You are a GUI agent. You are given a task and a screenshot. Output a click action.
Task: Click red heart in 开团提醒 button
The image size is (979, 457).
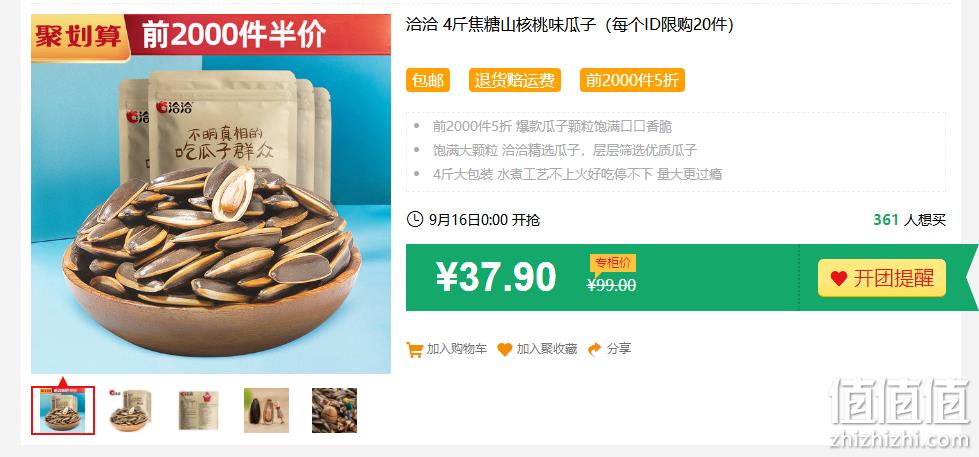[x=839, y=278]
